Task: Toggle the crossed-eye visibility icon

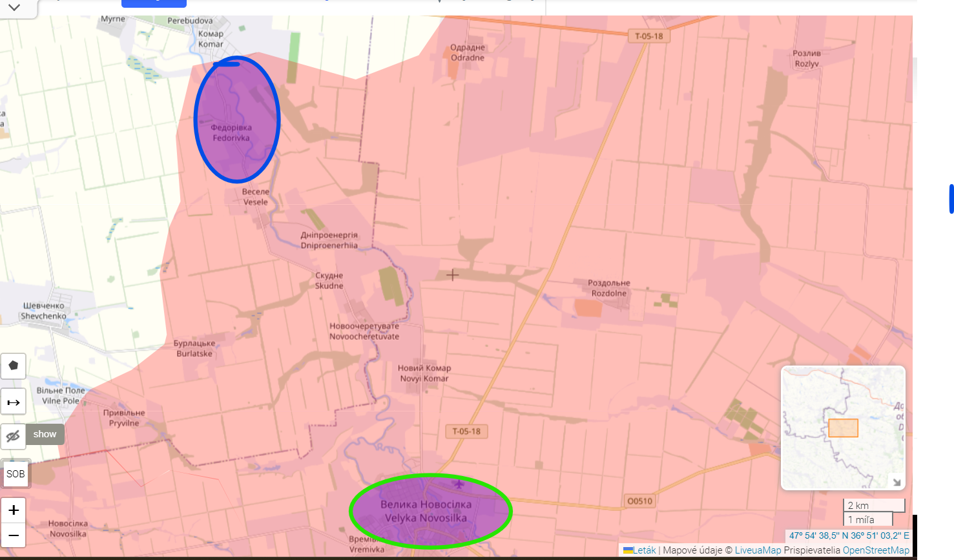Action: pyautogui.click(x=13, y=436)
